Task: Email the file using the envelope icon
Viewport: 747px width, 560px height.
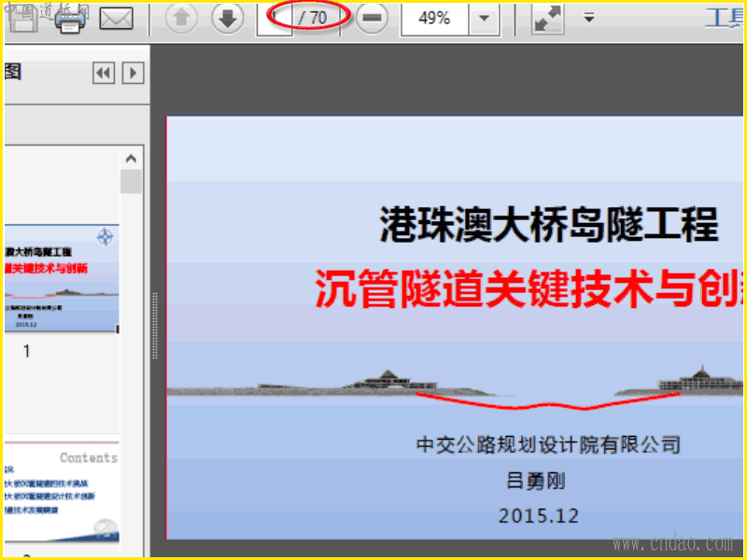Action: [x=116, y=19]
